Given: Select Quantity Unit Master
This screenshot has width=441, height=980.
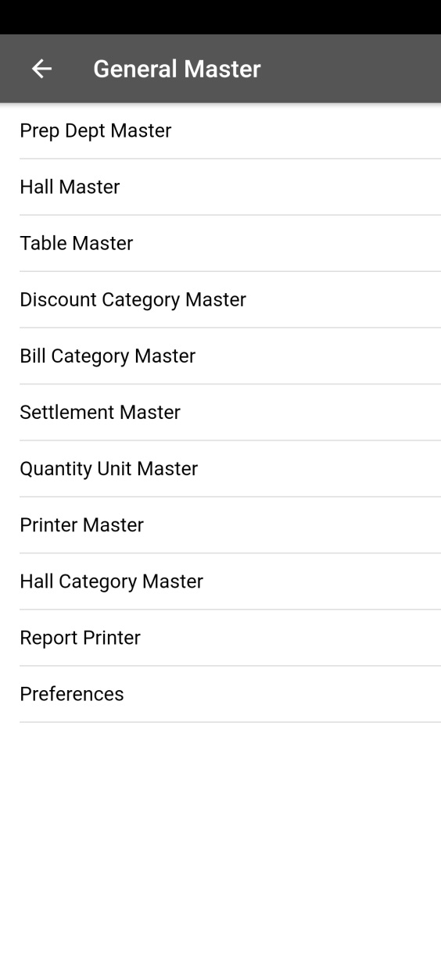Looking at the screenshot, I should point(220,468).
